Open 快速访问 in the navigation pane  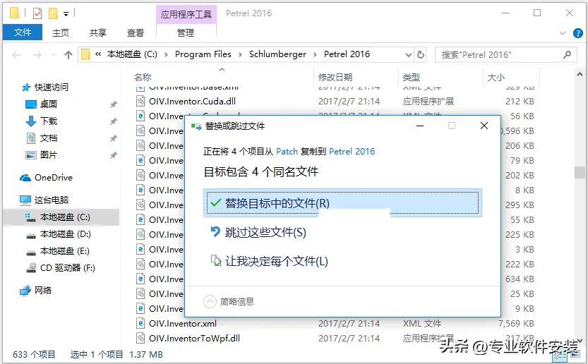coord(52,87)
